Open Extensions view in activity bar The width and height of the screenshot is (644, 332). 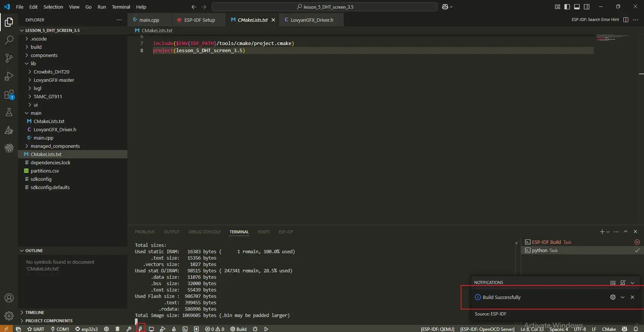[x=9, y=94]
